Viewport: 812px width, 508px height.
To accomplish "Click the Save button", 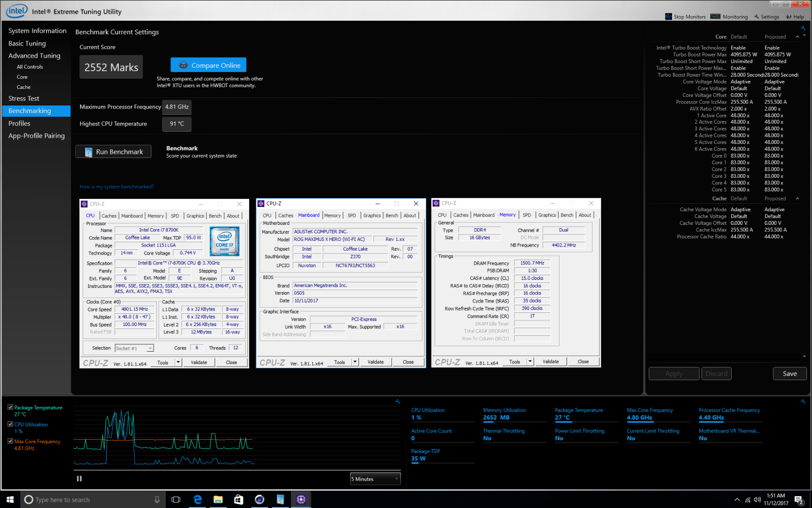I will [789, 373].
